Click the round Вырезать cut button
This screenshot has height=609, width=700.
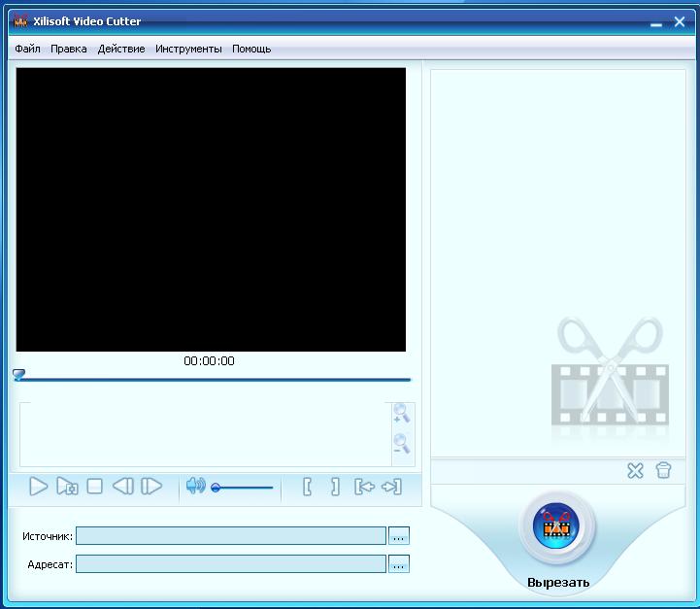556,525
